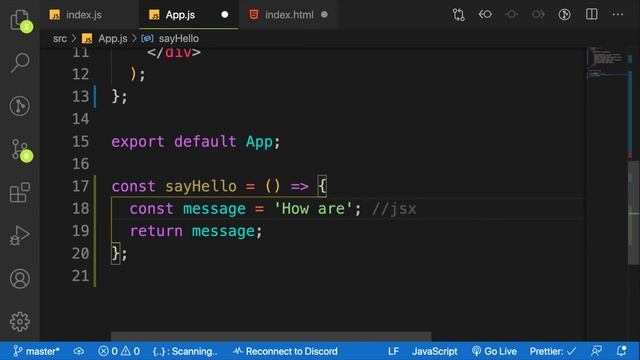Click the file history toolbar icon

(x=564, y=15)
